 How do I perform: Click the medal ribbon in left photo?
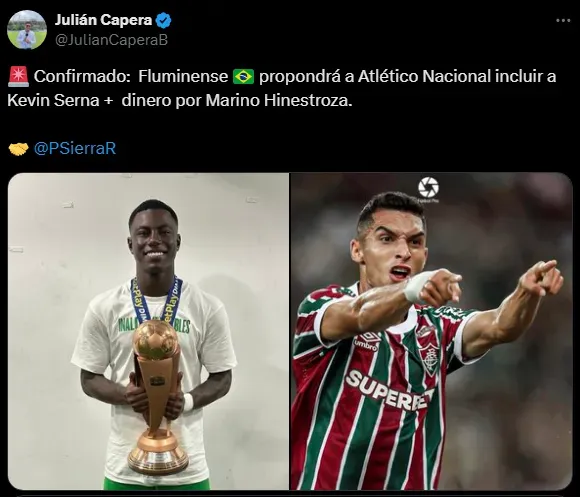tap(157, 300)
